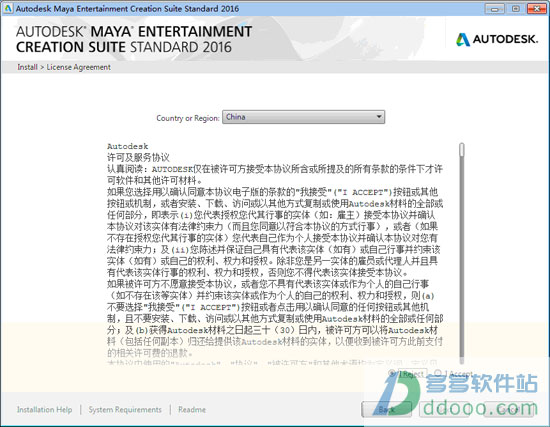Select the I Accept radio button
550x427 pixels.
(x=438, y=374)
